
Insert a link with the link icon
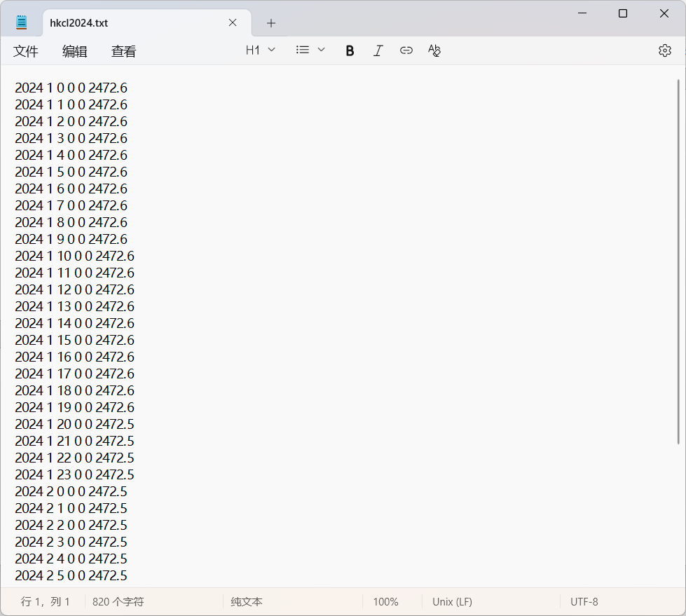(406, 50)
